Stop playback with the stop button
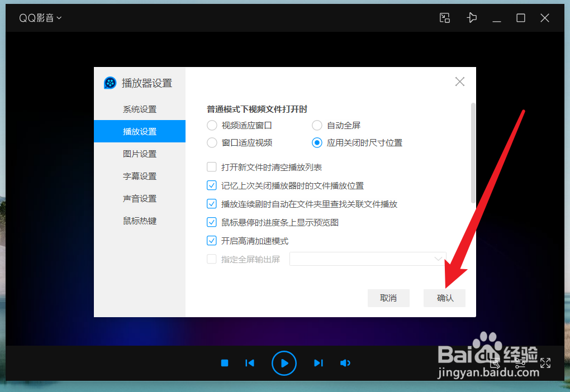 (x=225, y=363)
